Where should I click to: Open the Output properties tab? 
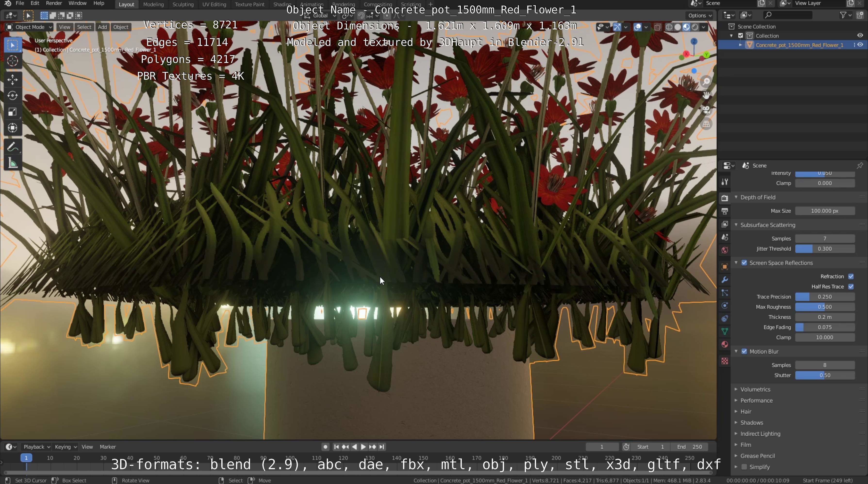coord(725,211)
